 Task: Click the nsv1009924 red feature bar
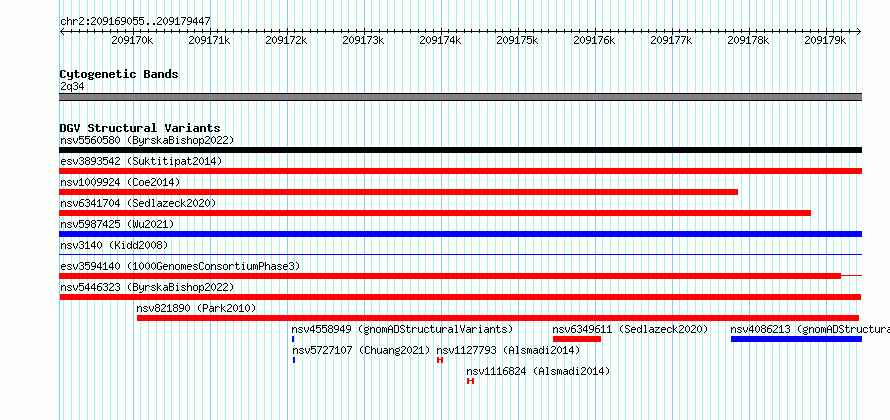(398, 192)
